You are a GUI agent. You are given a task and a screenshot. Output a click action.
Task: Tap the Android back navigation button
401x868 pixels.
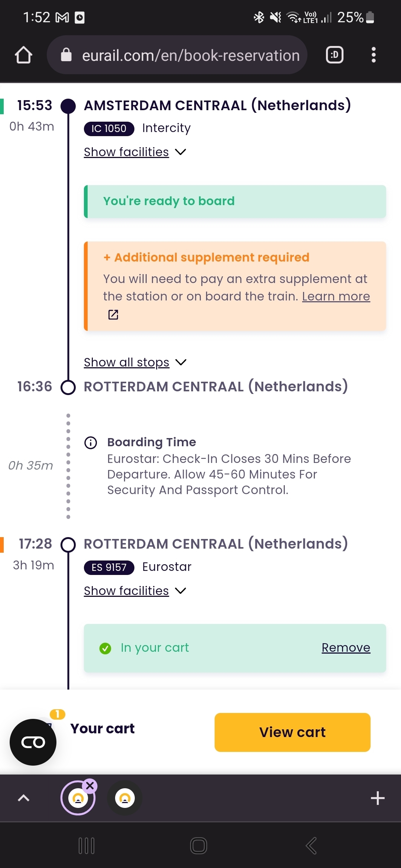311,846
